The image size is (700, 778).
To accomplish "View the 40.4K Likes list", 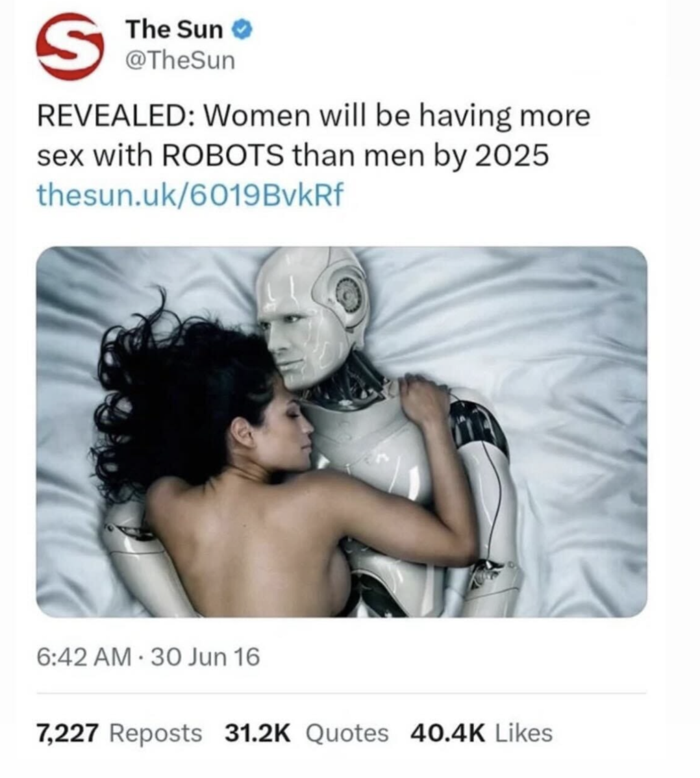I will [481, 733].
